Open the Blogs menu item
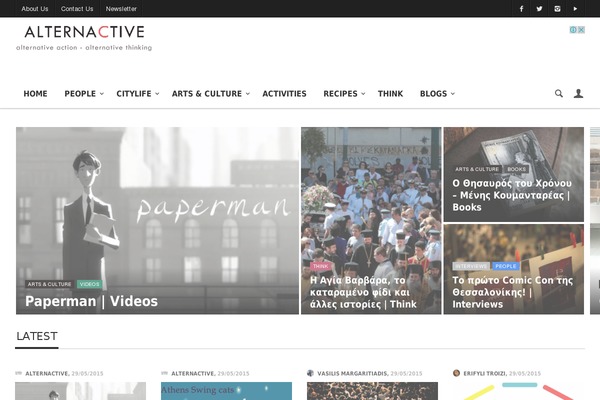 pos(433,93)
